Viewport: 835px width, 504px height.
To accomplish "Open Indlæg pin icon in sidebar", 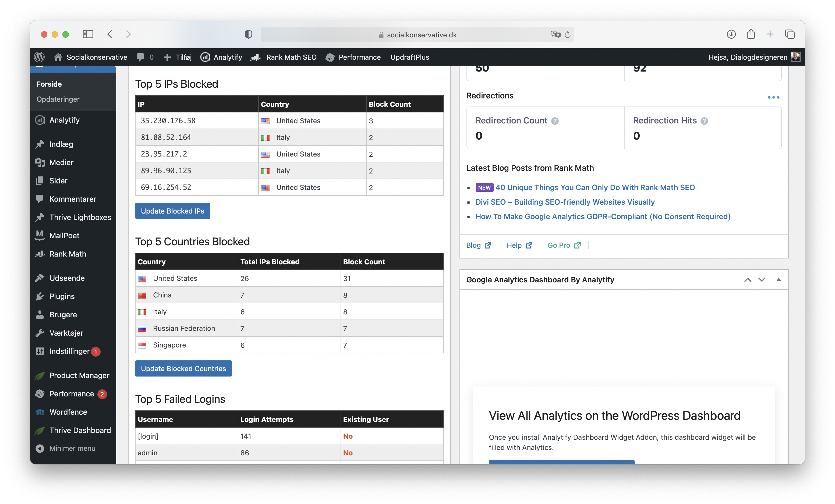I will click(40, 144).
